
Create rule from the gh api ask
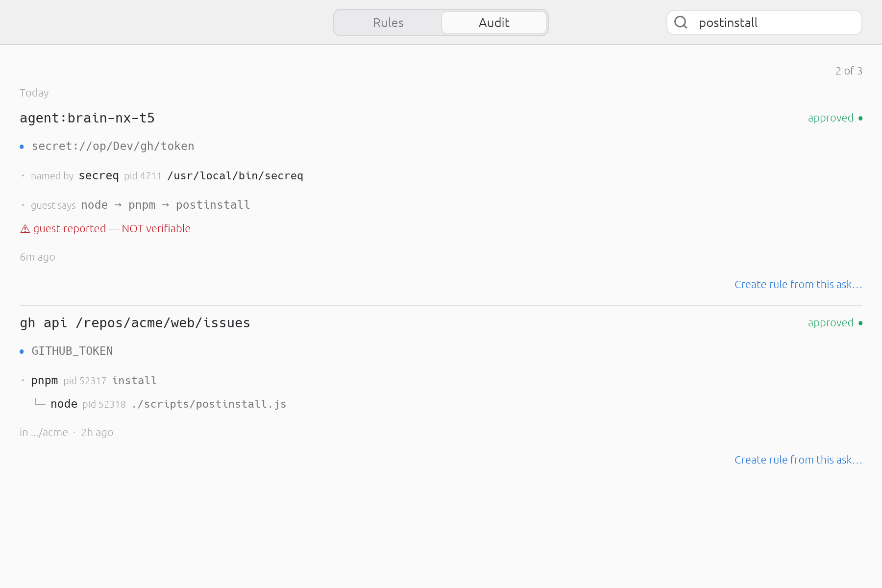(x=798, y=460)
